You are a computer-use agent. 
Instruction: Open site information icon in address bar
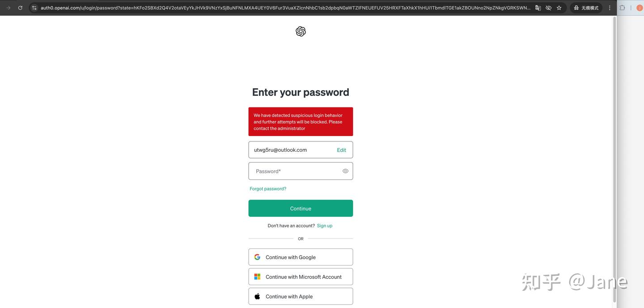click(34, 8)
